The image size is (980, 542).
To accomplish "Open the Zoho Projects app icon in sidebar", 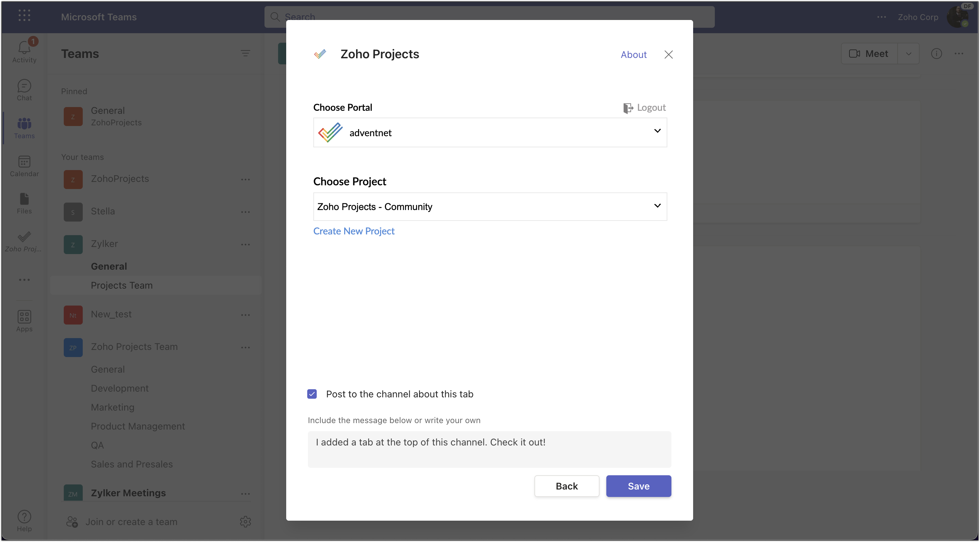I will click(x=24, y=237).
